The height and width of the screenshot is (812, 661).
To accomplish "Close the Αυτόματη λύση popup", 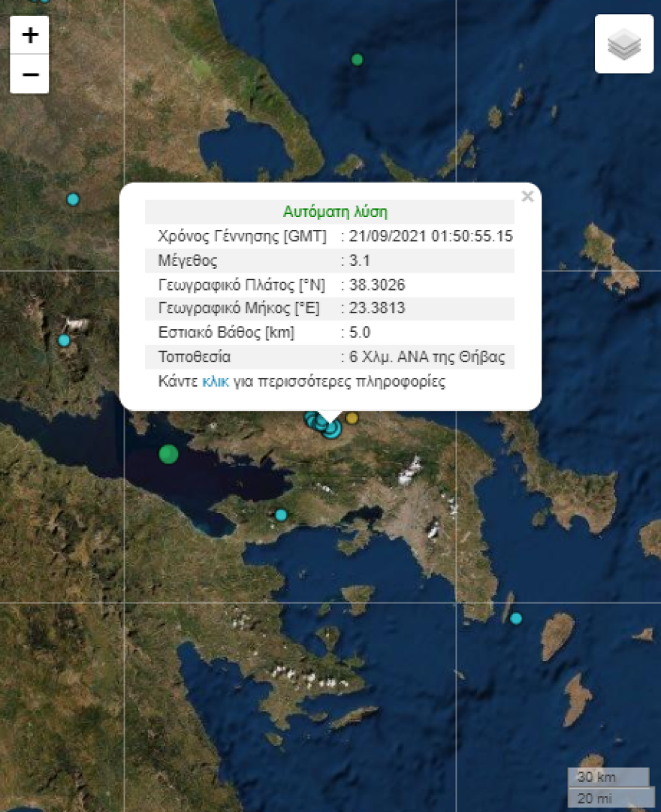I will point(528,197).
